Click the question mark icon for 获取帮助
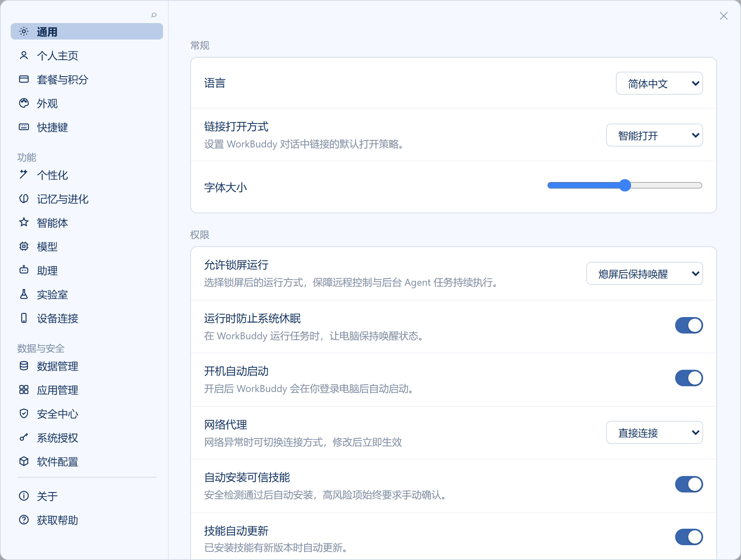The image size is (741, 560). pyautogui.click(x=24, y=520)
